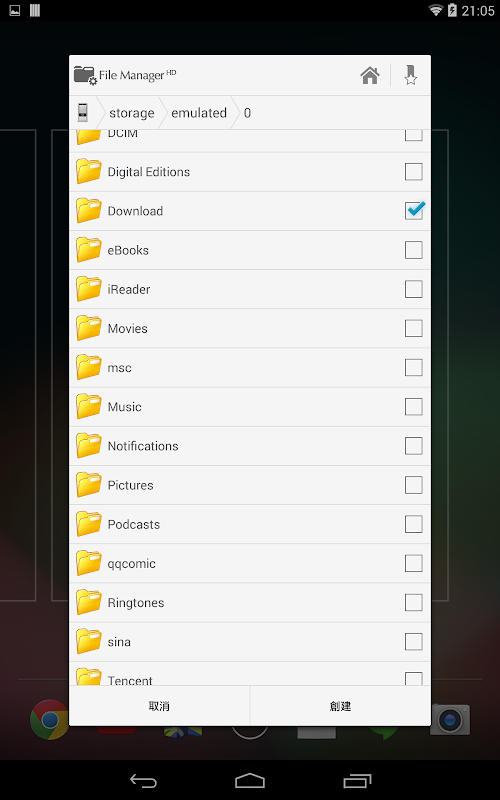Launch the Camera app from dock
The height and width of the screenshot is (800, 500).
point(450,720)
